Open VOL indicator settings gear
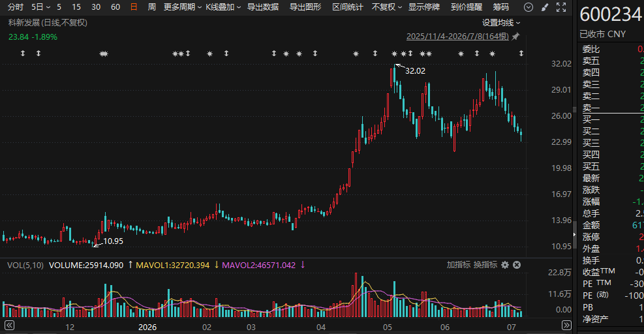Screen dimensions: 644x334 coord(505,265)
